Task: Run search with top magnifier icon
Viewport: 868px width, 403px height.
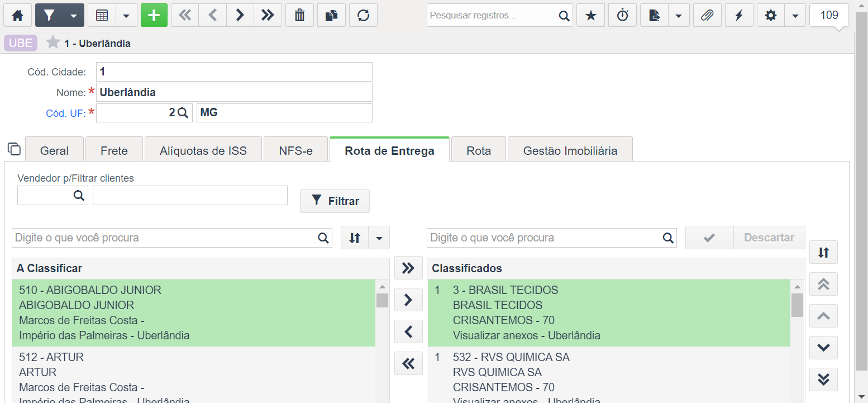Action: 564,16
